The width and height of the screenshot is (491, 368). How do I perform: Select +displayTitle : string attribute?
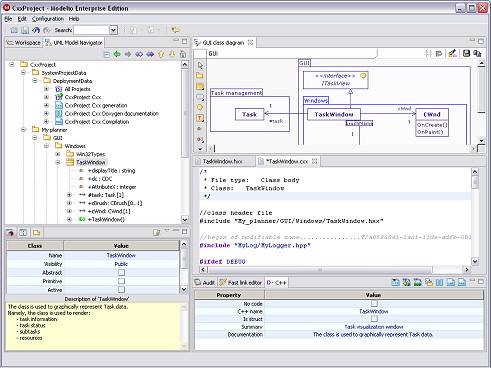[111, 171]
